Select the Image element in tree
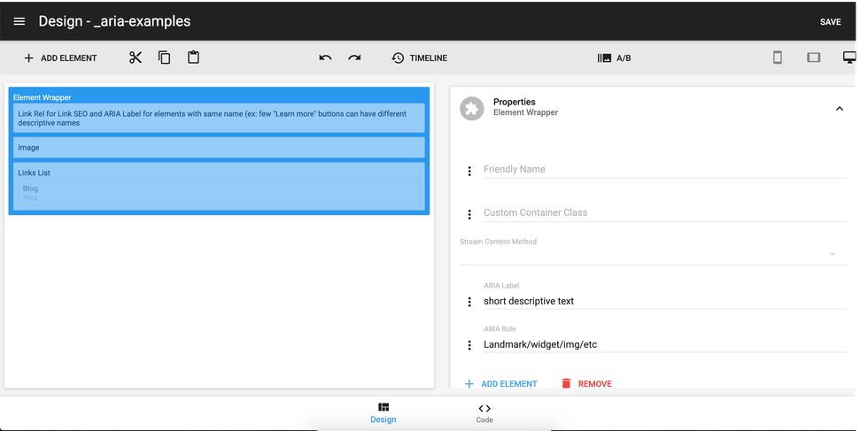868x431 pixels. tap(219, 148)
